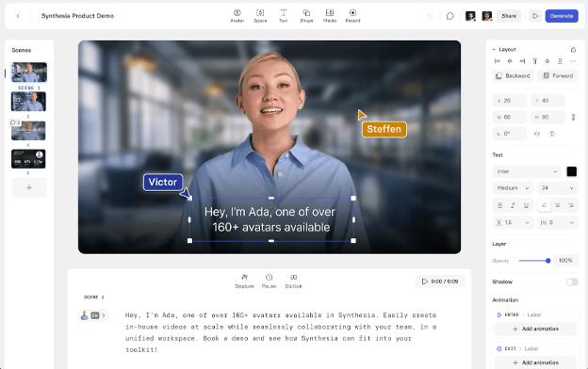The image size is (588, 369).
Task: Collapse the Layout section
Action: [494, 50]
